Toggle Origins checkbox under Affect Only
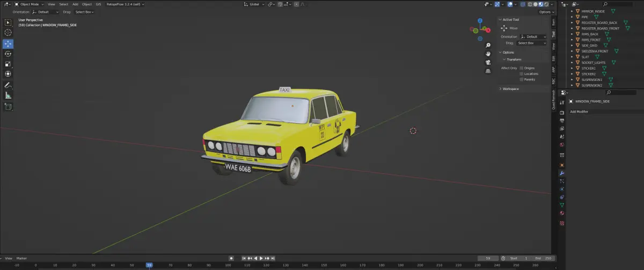Screen dimensions: 644x270 [521, 68]
